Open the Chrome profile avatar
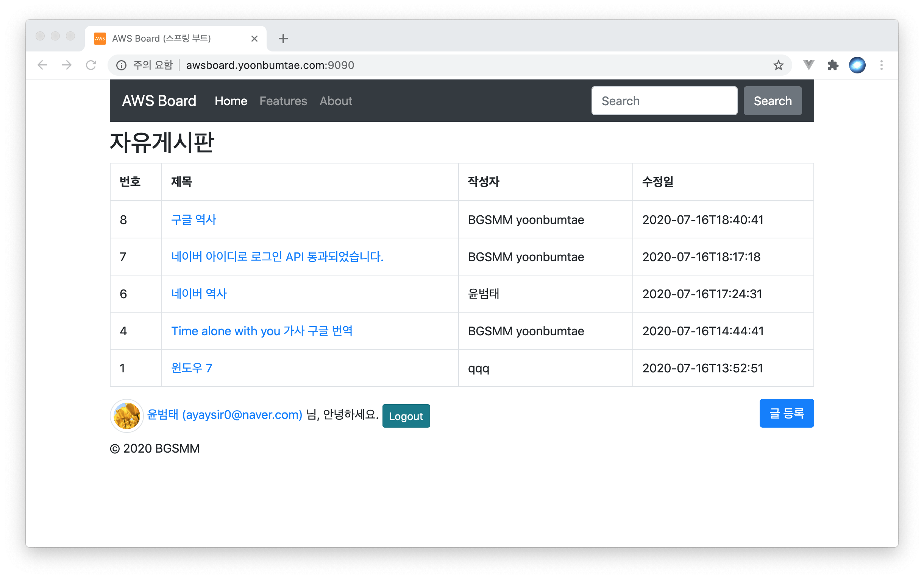The width and height of the screenshot is (924, 579). pos(857,65)
